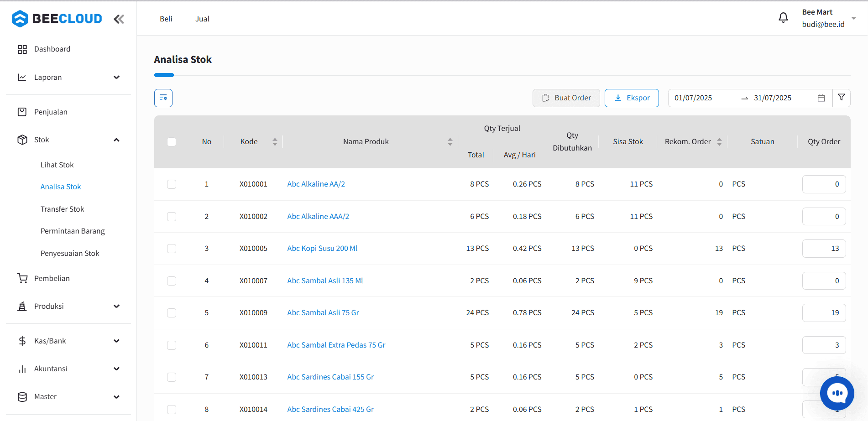868x421 pixels.
Task: Click the filter funnel icon
Action: click(841, 98)
